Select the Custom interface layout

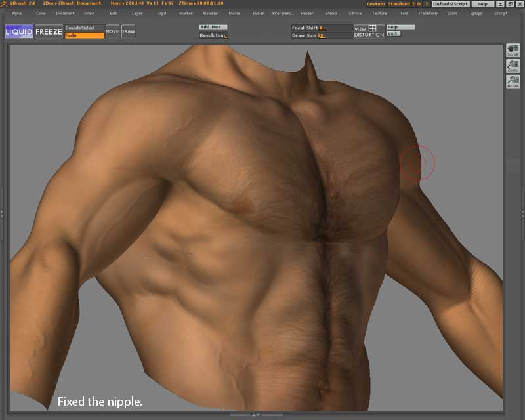(x=376, y=4)
